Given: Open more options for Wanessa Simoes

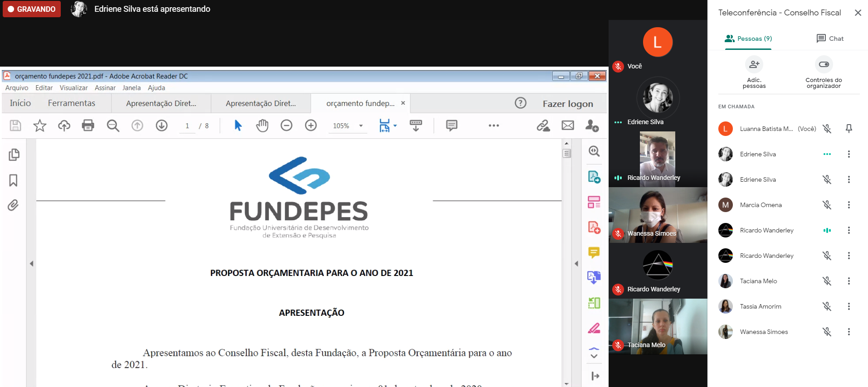Looking at the screenshot, I should (849, 332).
